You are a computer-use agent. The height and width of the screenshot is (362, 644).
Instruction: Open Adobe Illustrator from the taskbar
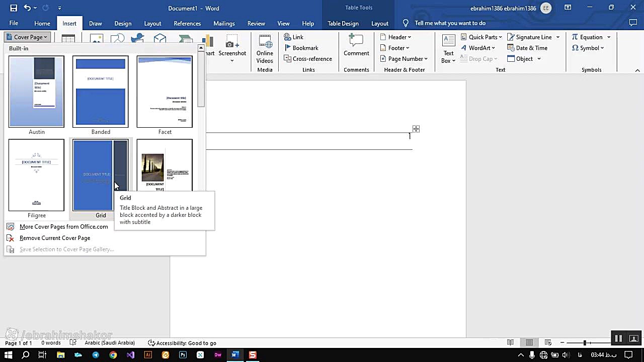click(148, 355)
